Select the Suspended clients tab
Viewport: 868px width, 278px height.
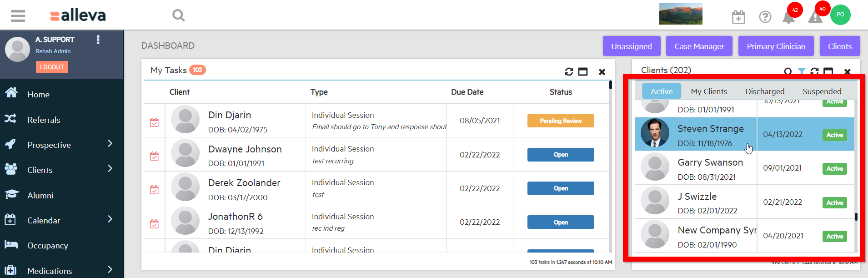click(822, 91)
